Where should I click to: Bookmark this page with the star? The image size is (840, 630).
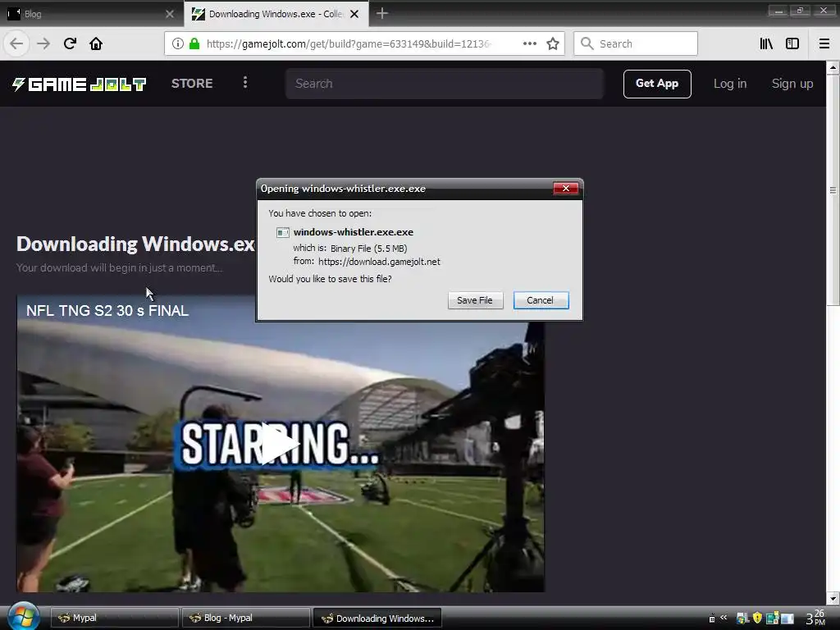point(553,43)
